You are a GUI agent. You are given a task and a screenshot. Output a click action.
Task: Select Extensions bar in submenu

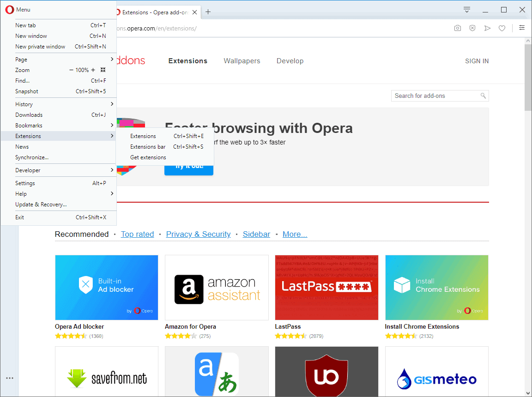pyautogui.click(x=165, y=147)
